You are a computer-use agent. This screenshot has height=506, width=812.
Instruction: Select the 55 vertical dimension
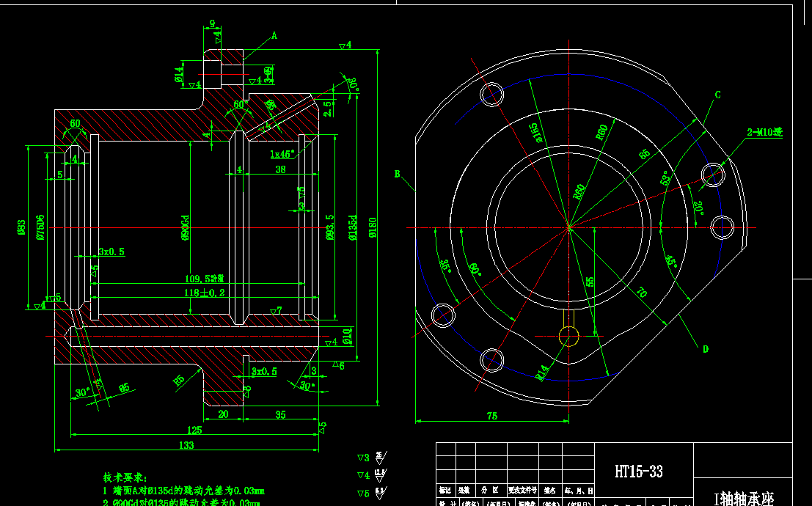coord(590,282)
